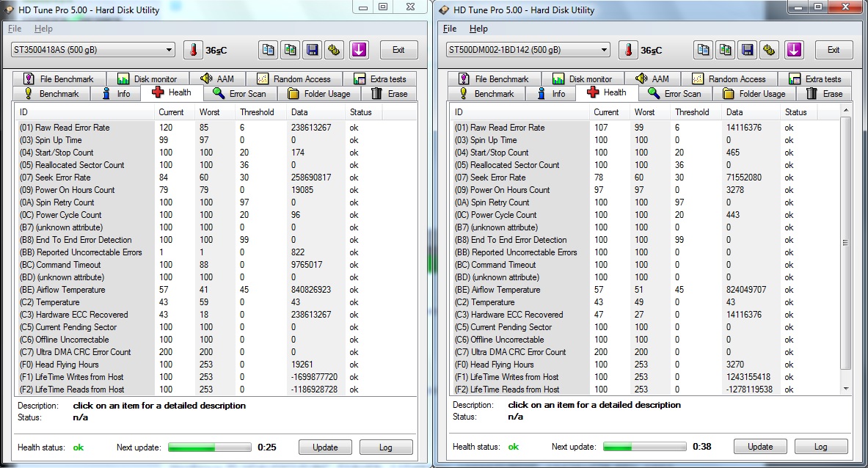Click the purple down-arrow icon in right window

tap(794, 50)
